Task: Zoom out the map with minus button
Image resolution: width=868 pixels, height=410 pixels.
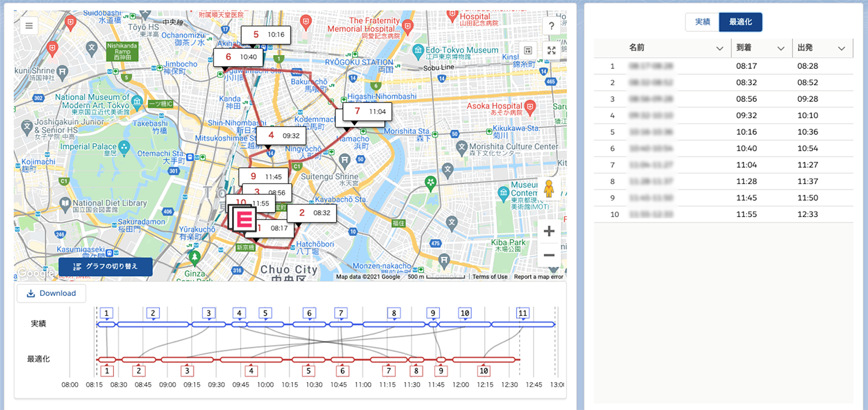Action: click(x=549, y=255)
